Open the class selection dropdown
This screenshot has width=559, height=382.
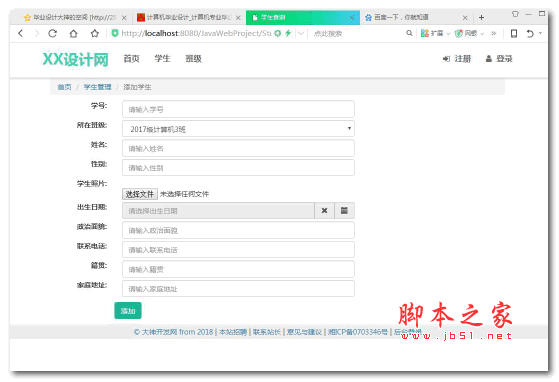pos(238,129)
